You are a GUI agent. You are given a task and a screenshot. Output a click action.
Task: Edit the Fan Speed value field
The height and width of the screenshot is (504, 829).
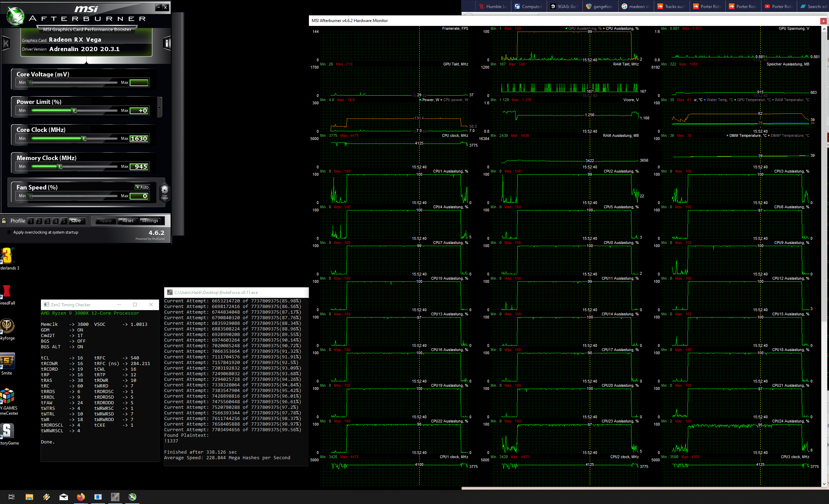139,196
